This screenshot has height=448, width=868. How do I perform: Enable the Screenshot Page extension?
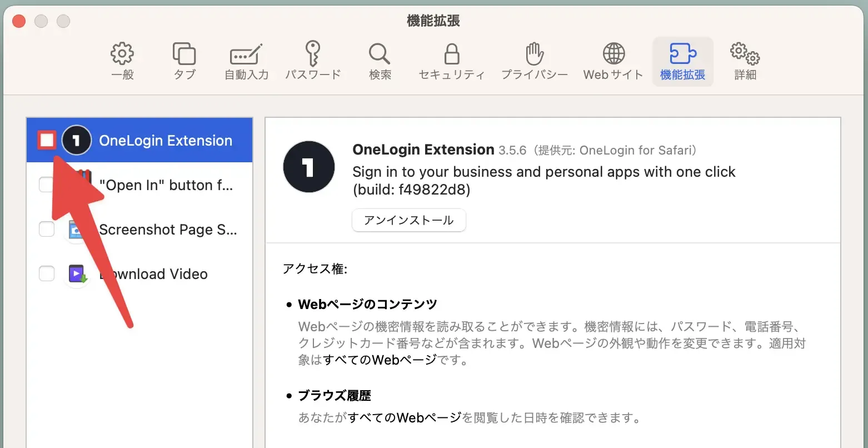[x=47, y=229]
